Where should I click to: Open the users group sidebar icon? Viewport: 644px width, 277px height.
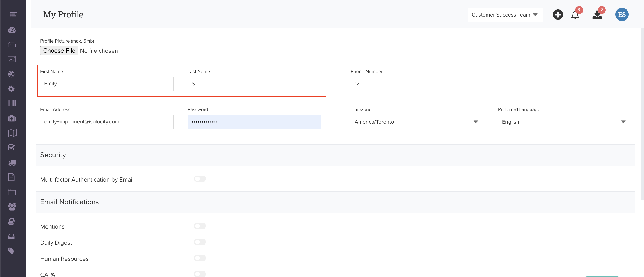(12, 207)
